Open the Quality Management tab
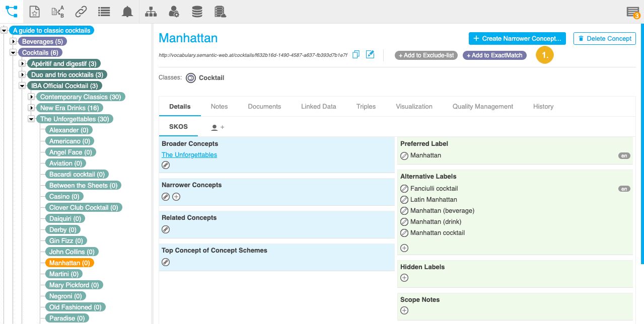The height and width of the screenshot is (324, 644). coord(482,107)
